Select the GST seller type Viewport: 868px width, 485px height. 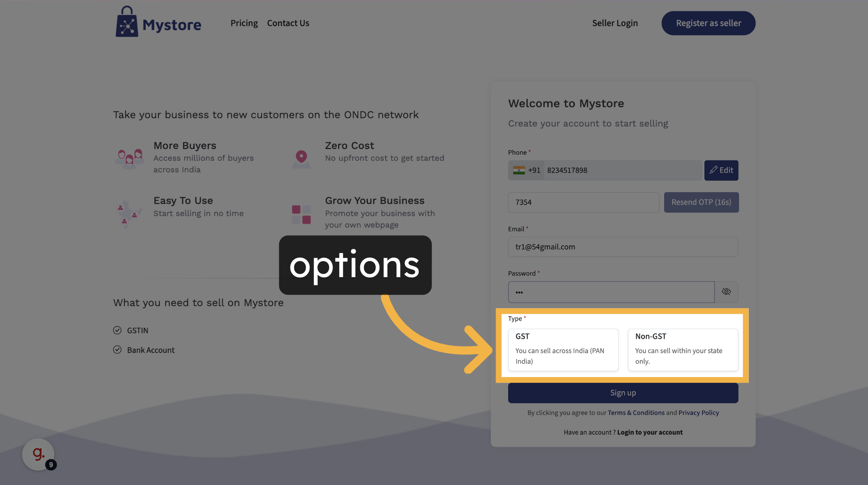click(x=563, y=350)
